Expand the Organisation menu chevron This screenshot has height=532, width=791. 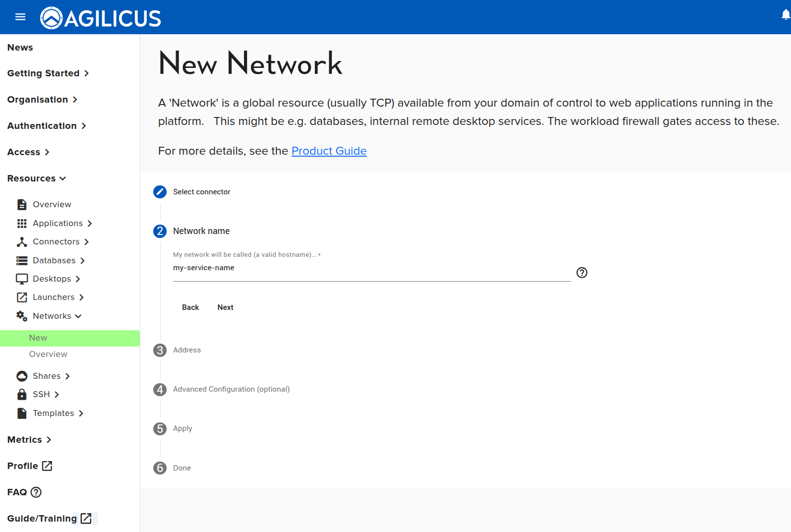[x=75, y=100]
